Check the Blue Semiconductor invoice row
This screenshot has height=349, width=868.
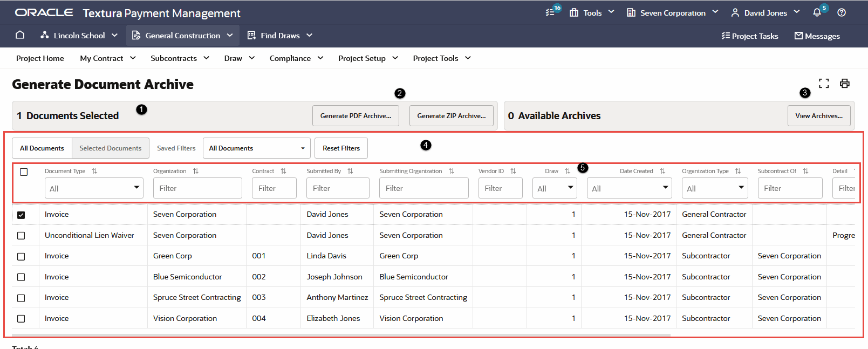(x=21, y=277)
